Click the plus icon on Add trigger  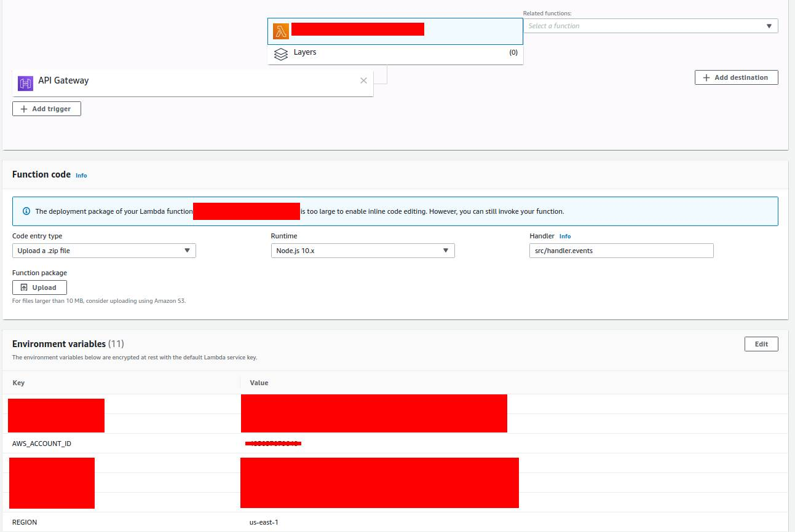click(x=24, y=109)
